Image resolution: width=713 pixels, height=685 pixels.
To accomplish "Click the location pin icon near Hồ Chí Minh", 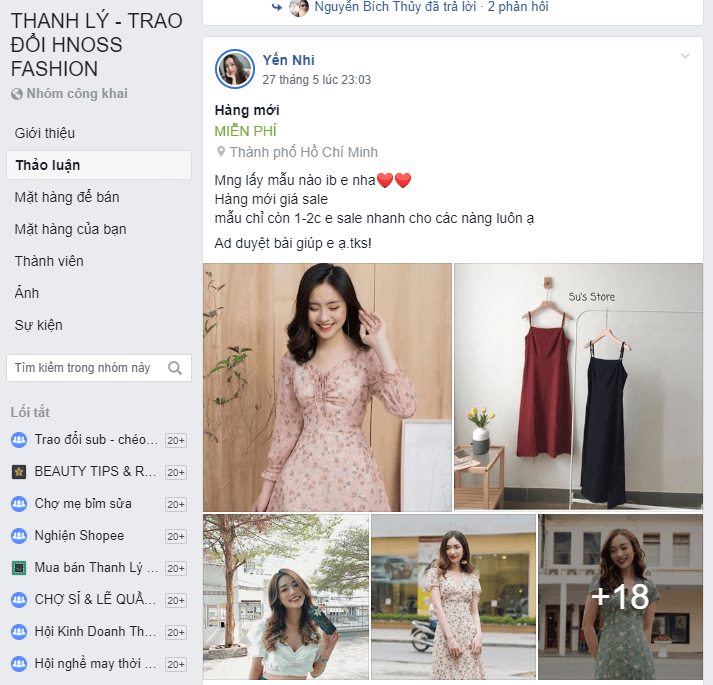I will 221,151.
